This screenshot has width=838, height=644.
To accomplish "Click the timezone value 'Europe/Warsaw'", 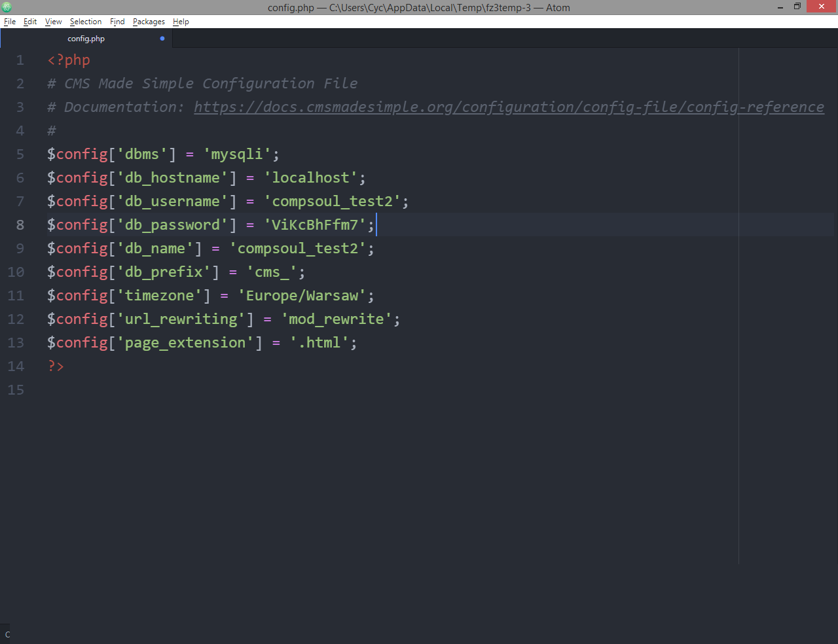I will coord(303,295).
